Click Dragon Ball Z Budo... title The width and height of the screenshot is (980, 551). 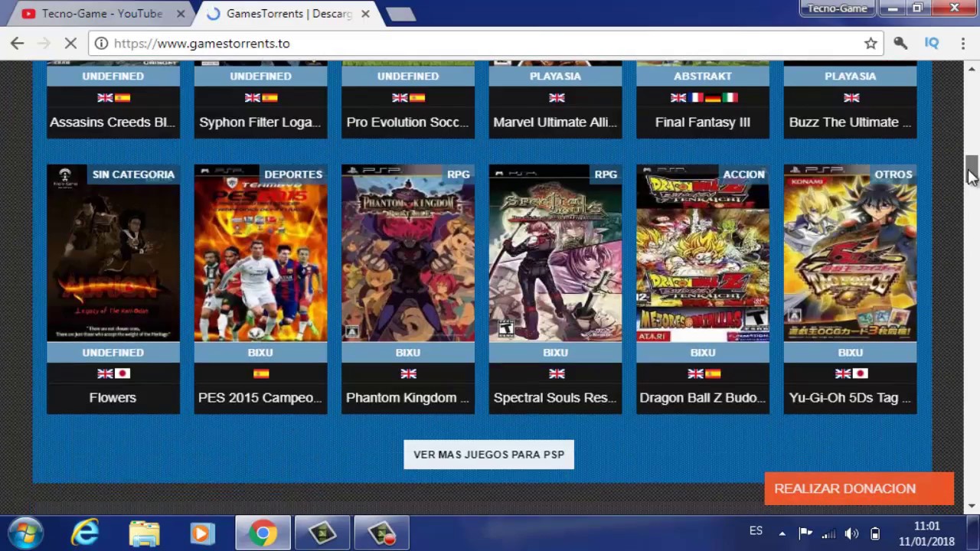click(702, 397)
